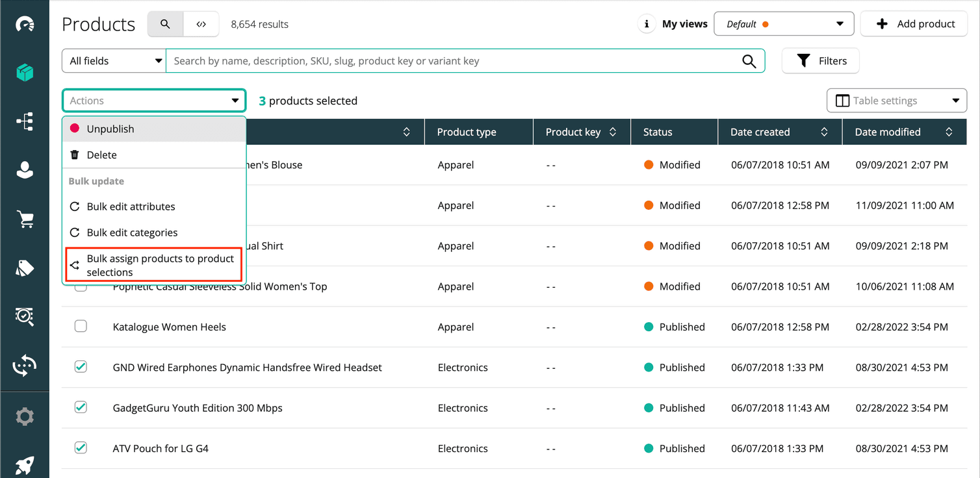Open the Table settings dropdown
Viewport: 980px width, 478px height.
[896, 100]
